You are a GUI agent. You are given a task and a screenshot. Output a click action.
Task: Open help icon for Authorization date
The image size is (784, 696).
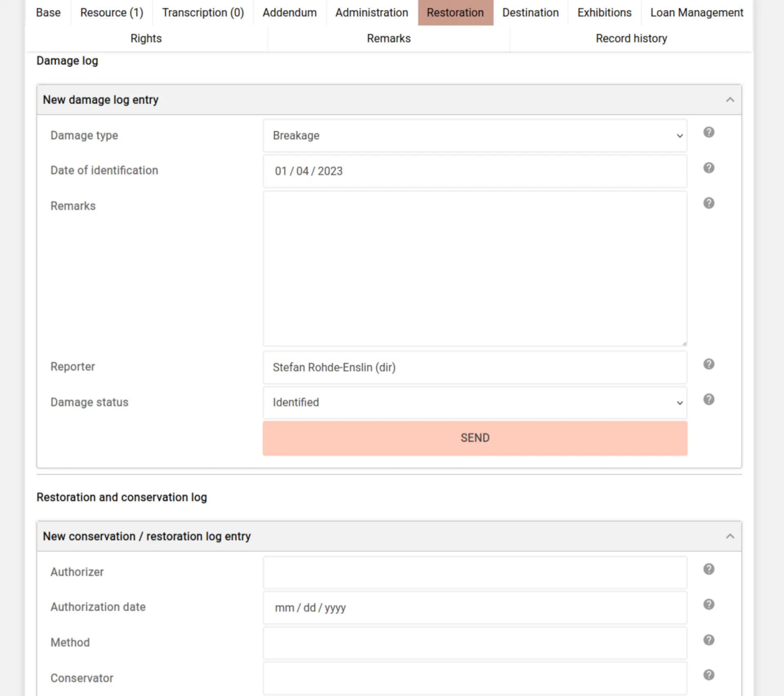click(709, 604)
